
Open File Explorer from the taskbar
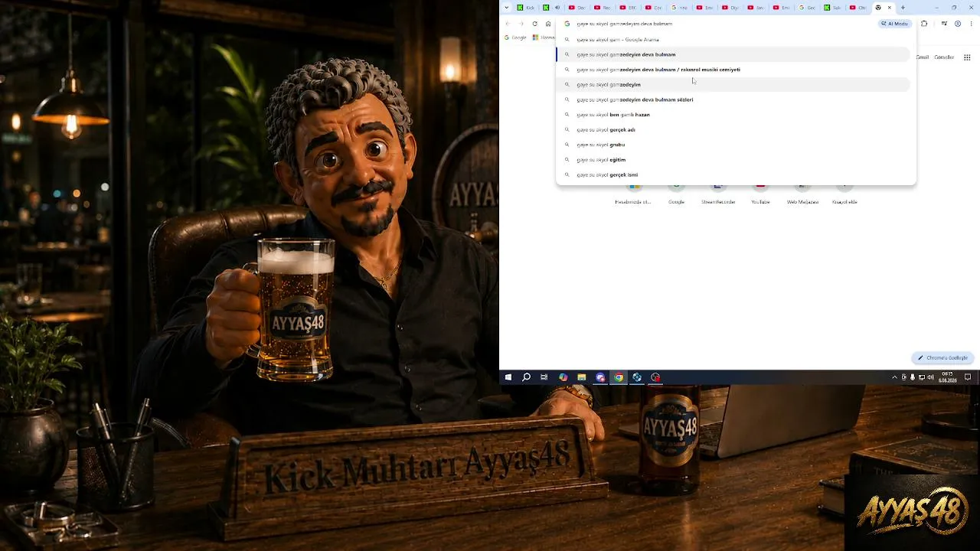(x=581, y=377)
